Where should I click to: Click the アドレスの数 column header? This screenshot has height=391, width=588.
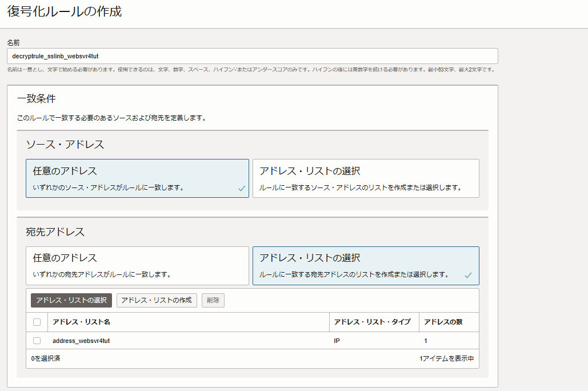pyautogui.click(x=444, y=322)
